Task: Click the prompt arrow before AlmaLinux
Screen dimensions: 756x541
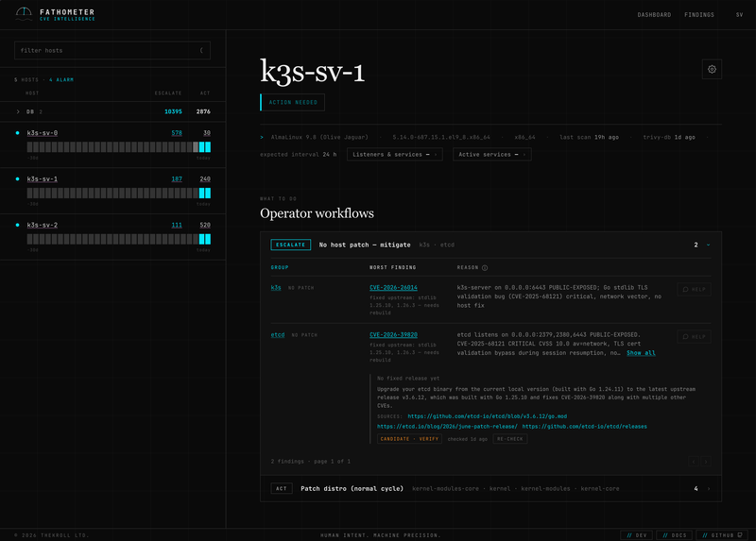Action: click(262, 137)
